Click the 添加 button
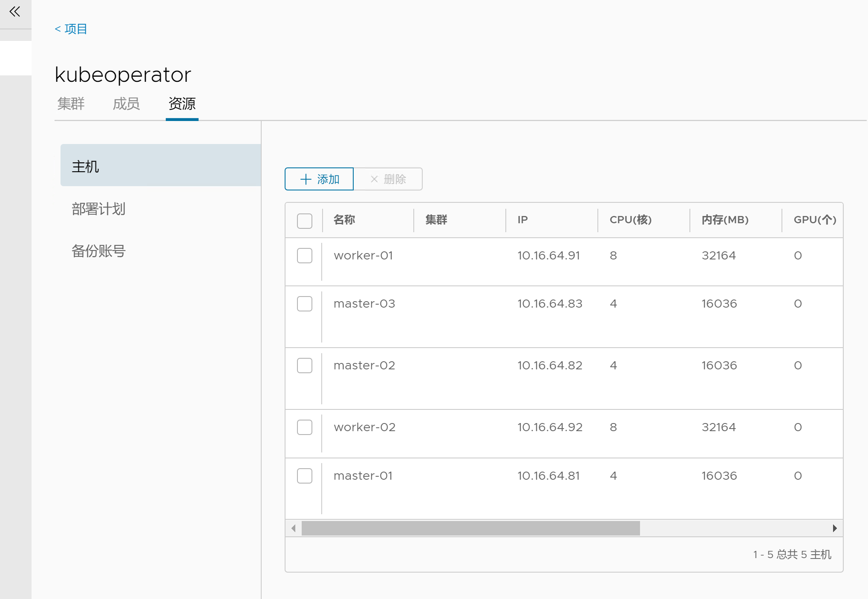The height and width of the screenshot is (599, 868). point(319,179)
